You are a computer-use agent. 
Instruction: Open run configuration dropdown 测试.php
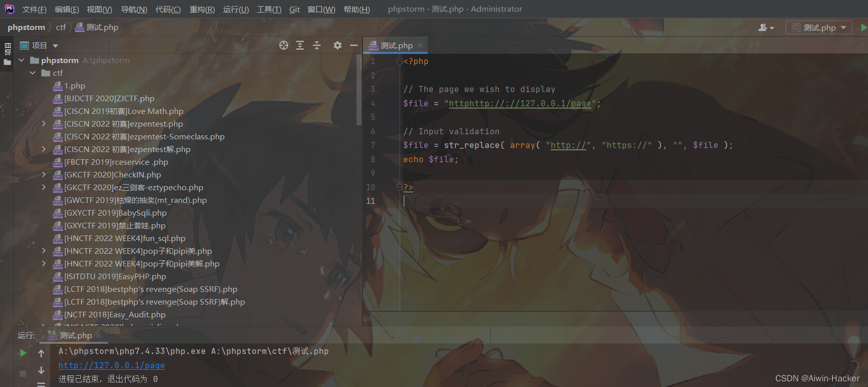click(819, 27)
